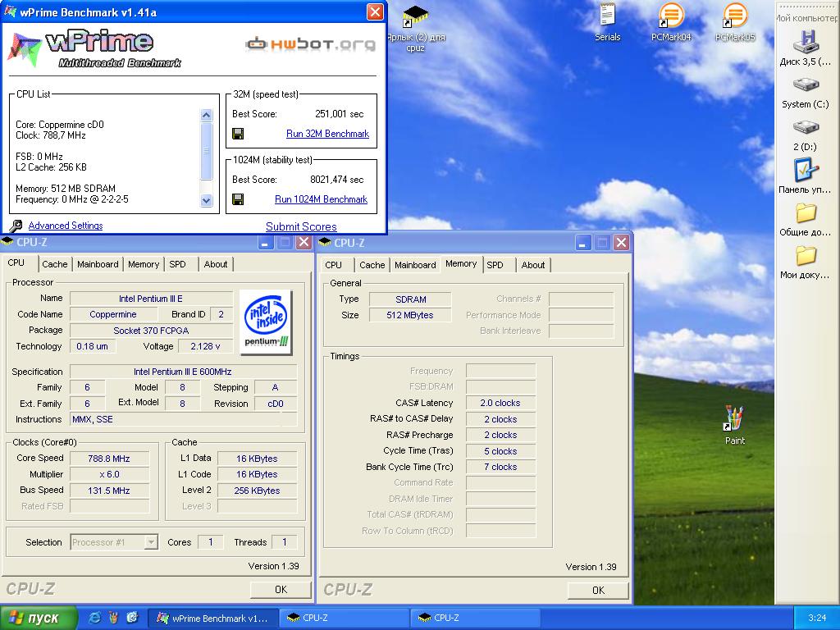Click CPU List scrollbar down arrow
The height and width of the screenshot is (630, 840).
click(206, 200)
